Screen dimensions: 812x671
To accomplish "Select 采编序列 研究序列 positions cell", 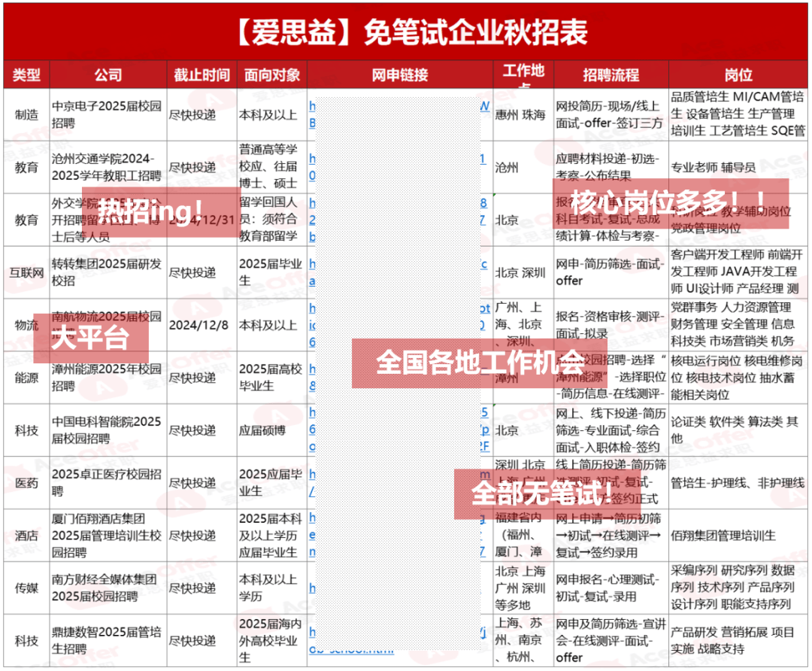I will (x=738, y=588).
